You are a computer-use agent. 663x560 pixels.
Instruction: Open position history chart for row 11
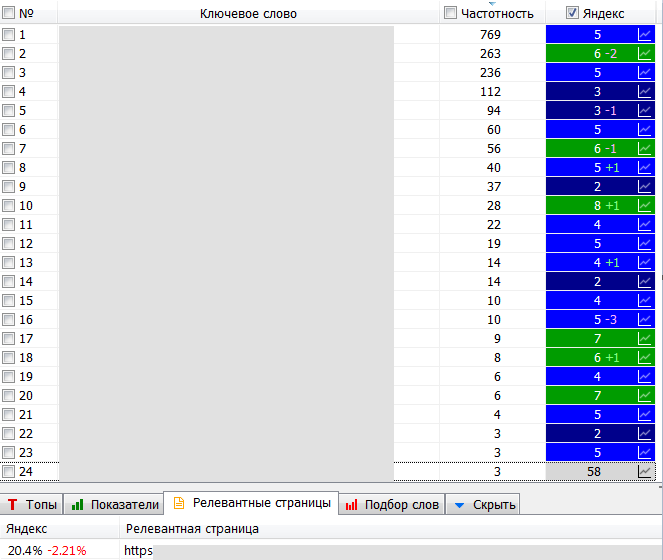point(644,225)
